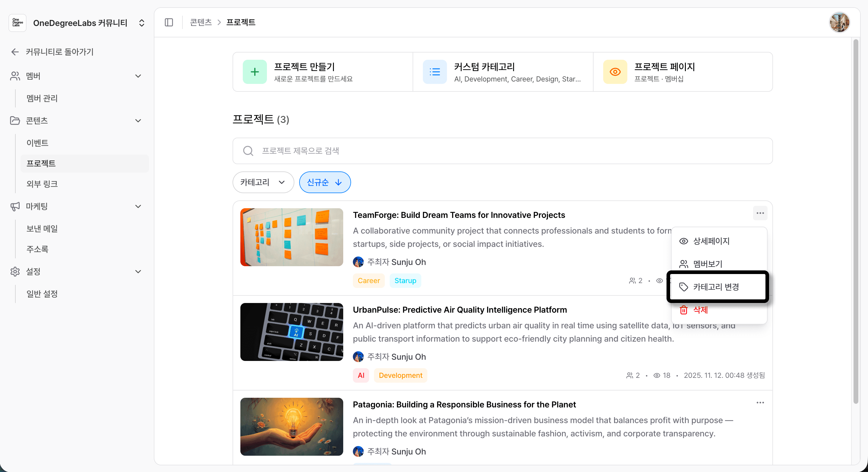Select 프로젝트 in sidebar

point(84,163)
